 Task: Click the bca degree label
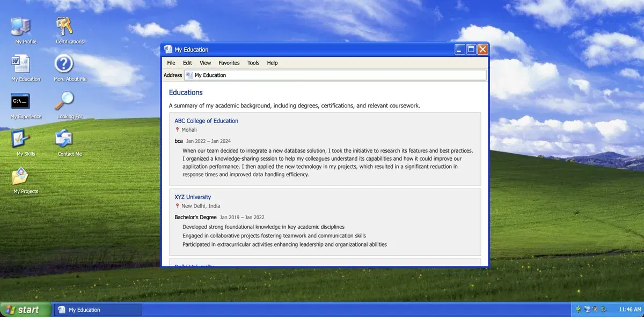179,141
